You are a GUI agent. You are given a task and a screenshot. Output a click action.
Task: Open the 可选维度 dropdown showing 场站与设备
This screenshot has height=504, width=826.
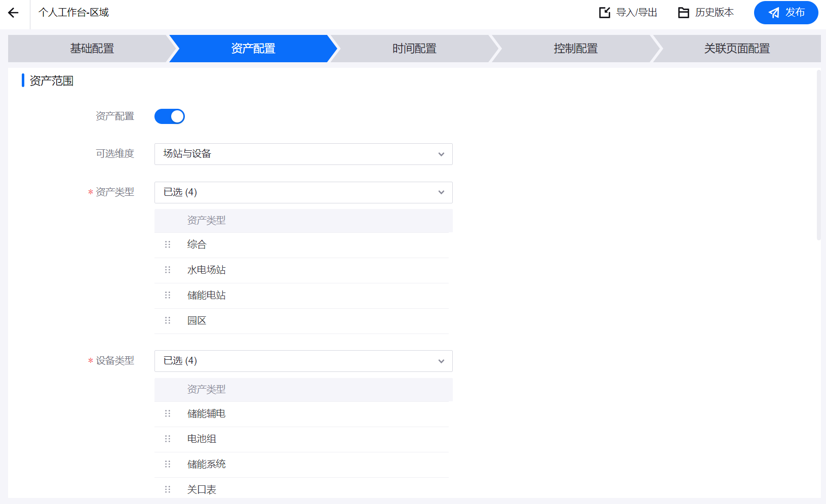pos(303,154)
